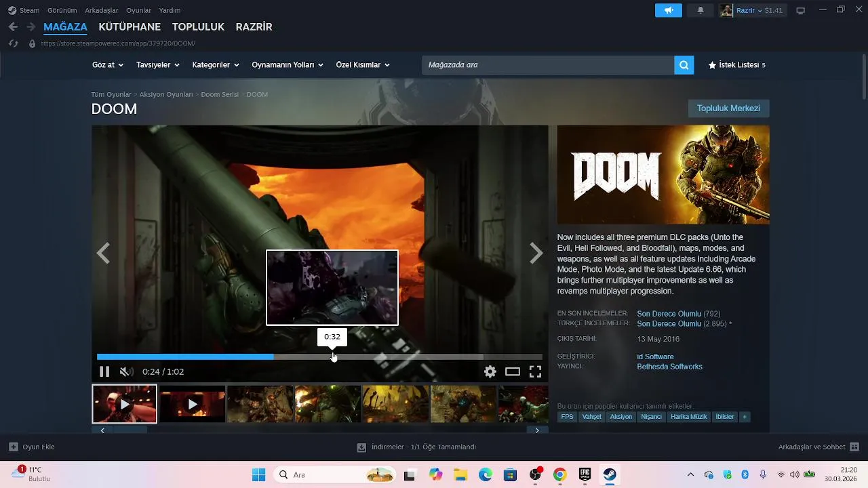Open the Bethesda Softworks publisher link
868x488 pixels.
coord(669,367)
